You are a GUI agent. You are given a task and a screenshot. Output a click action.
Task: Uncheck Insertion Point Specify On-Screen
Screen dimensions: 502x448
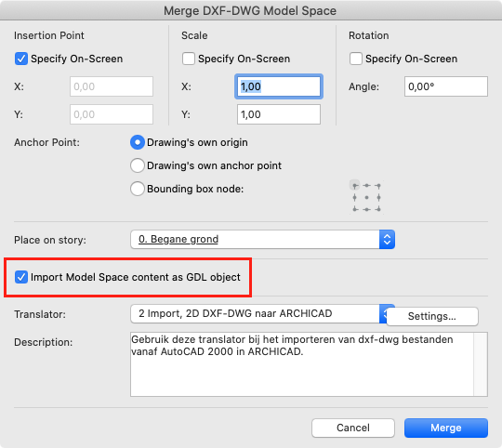(21, 59)
